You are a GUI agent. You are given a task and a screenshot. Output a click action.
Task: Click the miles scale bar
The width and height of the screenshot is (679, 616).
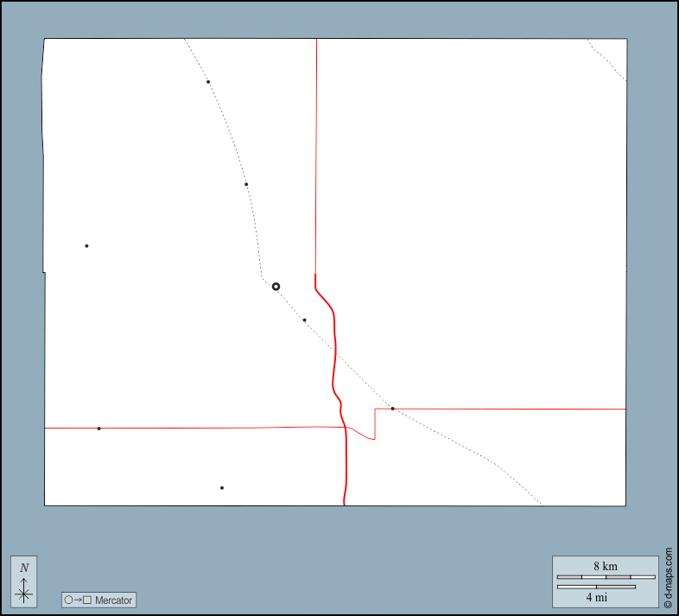[x=596, y=587]
